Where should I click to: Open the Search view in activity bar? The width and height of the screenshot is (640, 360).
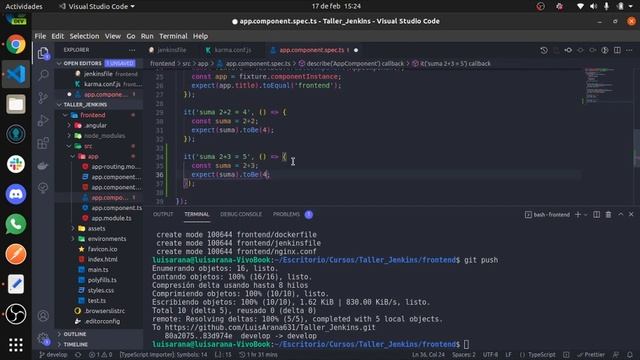43,75
